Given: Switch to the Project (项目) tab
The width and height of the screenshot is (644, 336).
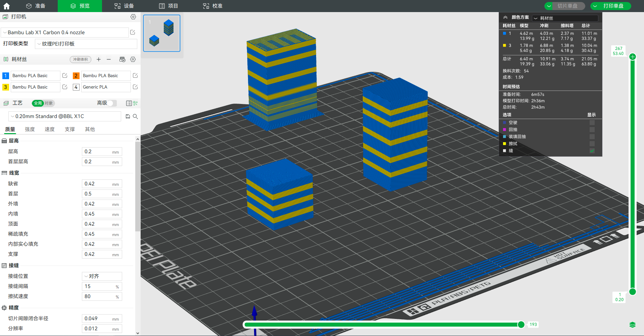Looking at the screenshot, I should (168, 6).
